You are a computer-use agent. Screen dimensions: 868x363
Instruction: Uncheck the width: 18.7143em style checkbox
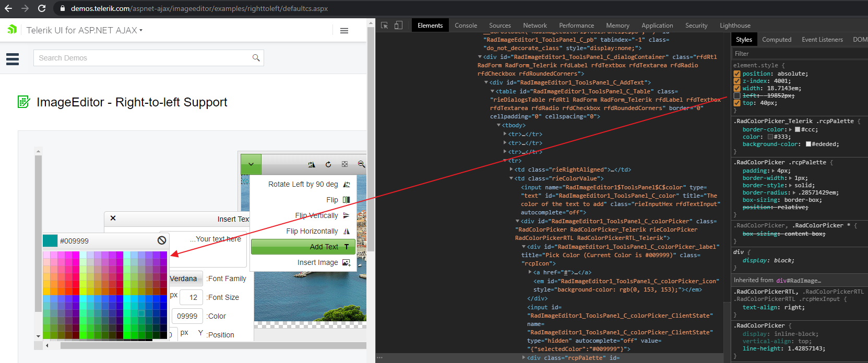[x=737, y=88]
